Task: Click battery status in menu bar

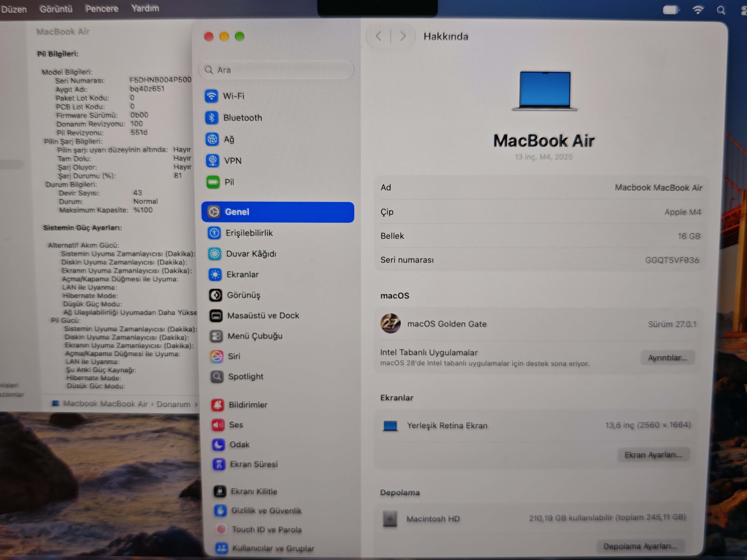Action: [671, 10]
